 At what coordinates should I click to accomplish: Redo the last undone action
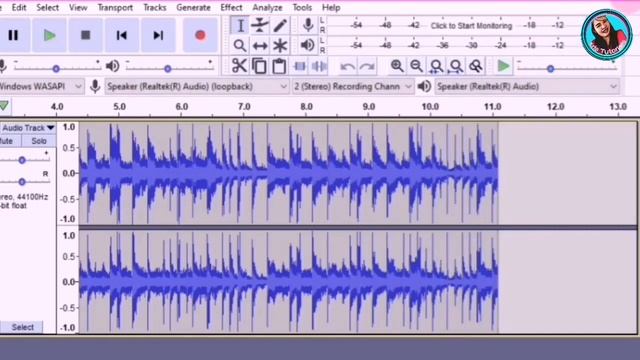click(x=367, y=66)
